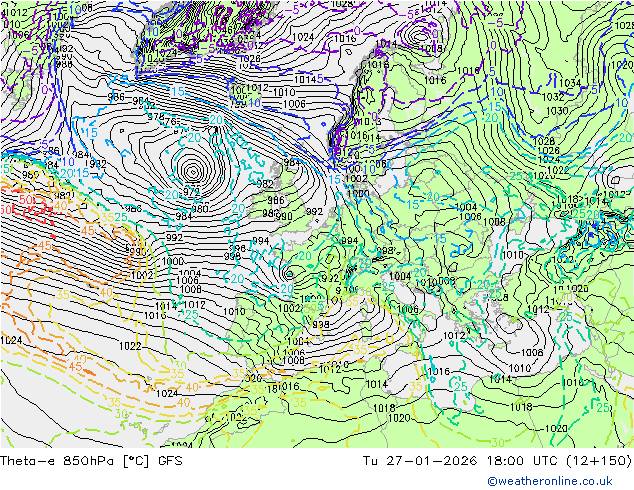This screenshot has width=634, height=490.
Task: Click the 'Tu 27-01-2026 18:00 UTC (12+150)' timestamp
Action: point(497,460)
